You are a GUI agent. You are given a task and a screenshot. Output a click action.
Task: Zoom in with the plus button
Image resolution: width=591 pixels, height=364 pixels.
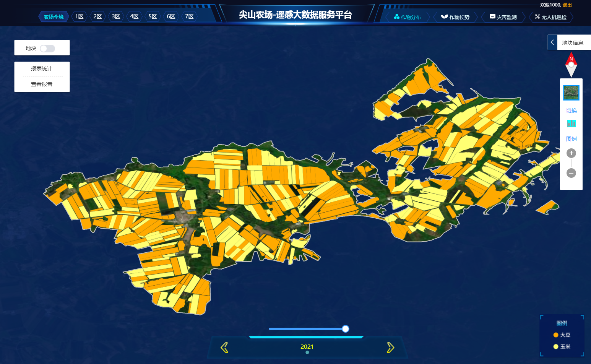(x=571, y=153)
